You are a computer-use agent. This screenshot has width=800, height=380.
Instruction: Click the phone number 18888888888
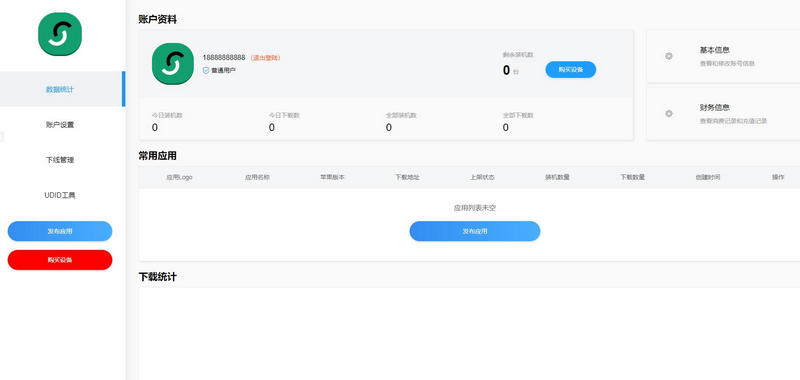[x=224, y=57]
